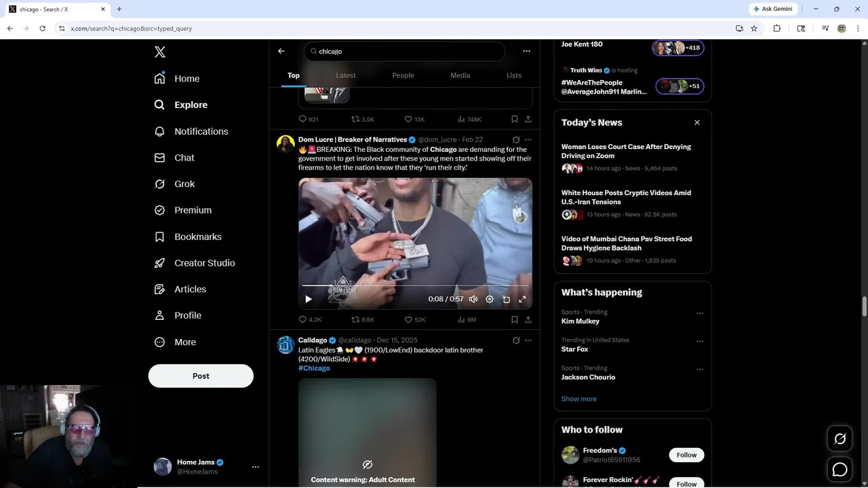Open Chat in sidebar
Image resolution: width=868 pixels, height=488 pixels.
coord(174,157)
